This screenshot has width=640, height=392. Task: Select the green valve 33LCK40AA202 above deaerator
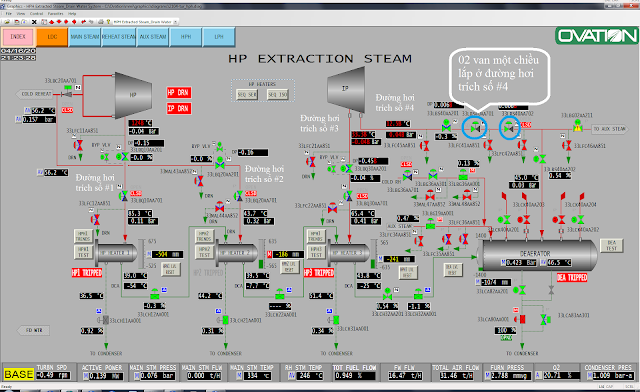pyautogui.click(x=579, y=220)
